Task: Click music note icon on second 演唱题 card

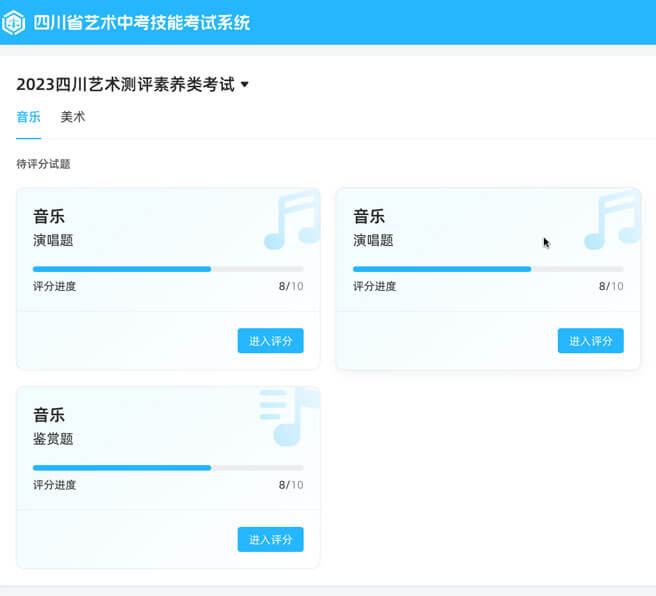Action: pos(612,220)
